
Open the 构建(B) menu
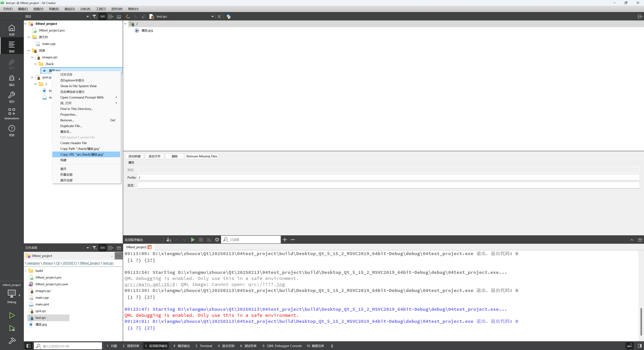tap(54, 9)
